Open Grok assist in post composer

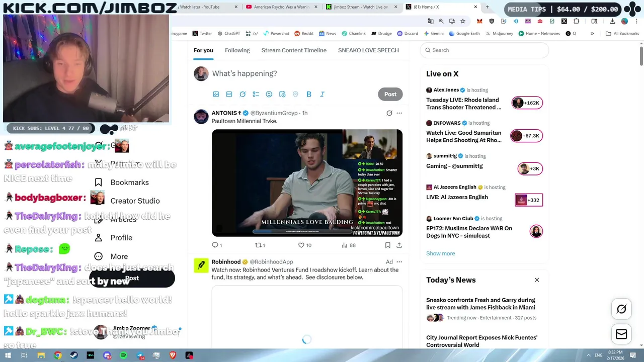point(243,94)
